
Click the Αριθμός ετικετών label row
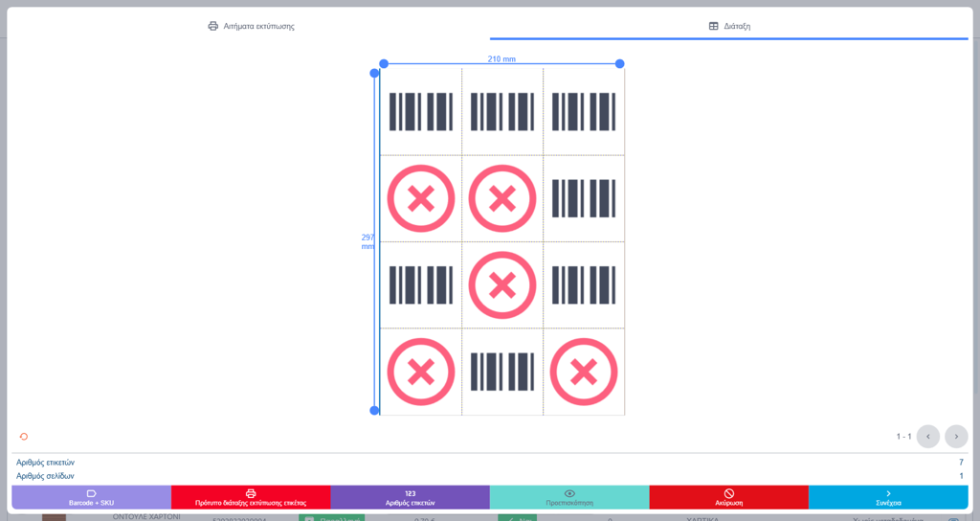pos(489,463)
